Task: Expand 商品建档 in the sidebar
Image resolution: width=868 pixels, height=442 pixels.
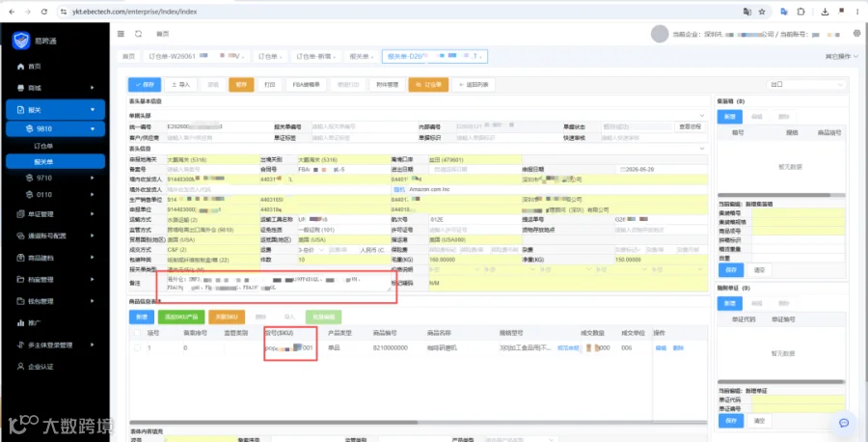Action: tap(55, 258)
